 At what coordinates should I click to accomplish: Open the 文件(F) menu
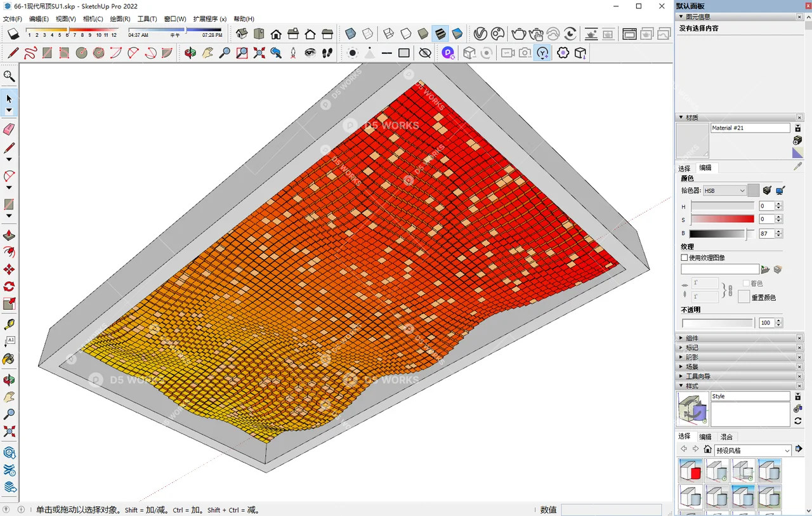pyautogui.click(x=13, y=18)
